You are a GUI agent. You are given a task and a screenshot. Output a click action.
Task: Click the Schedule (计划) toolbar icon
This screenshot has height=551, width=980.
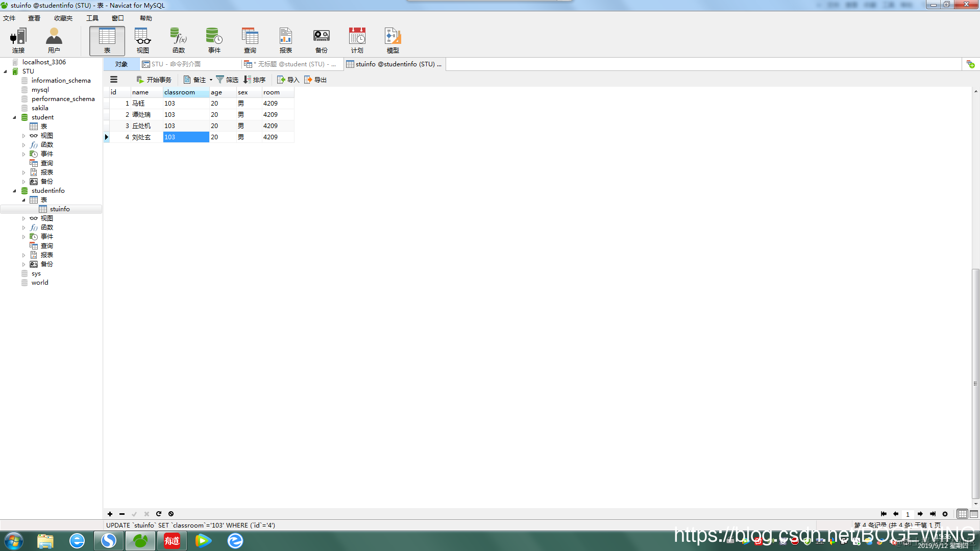coord(357,40)
